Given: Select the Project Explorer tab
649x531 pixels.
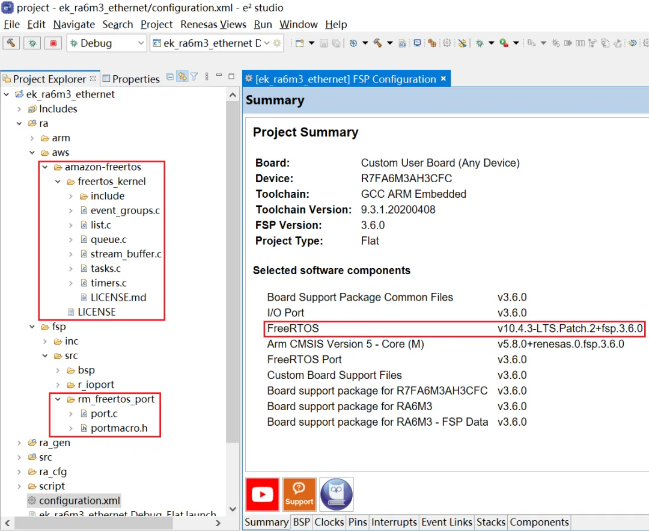Looking at the screenshot, I should [49, 79].
